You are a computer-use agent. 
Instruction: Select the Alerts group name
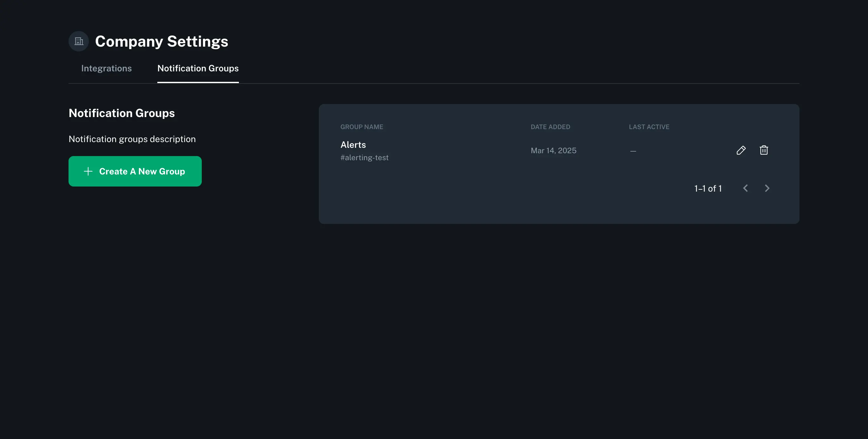[x=353, y=144]
